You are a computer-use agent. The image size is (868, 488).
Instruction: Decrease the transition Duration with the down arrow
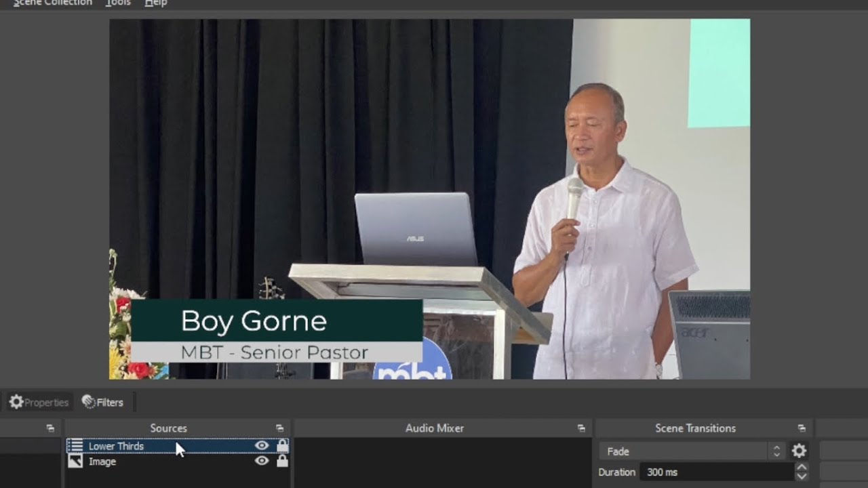click(802, 476)
